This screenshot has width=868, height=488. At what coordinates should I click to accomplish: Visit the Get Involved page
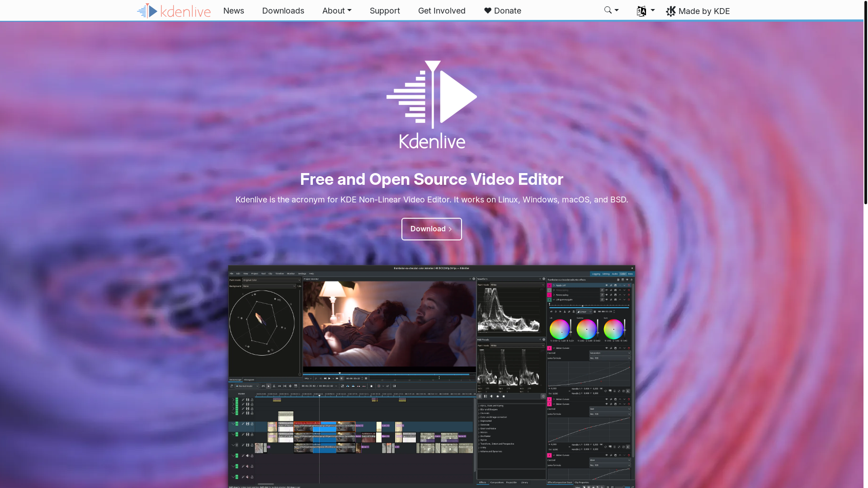(442, 11)
